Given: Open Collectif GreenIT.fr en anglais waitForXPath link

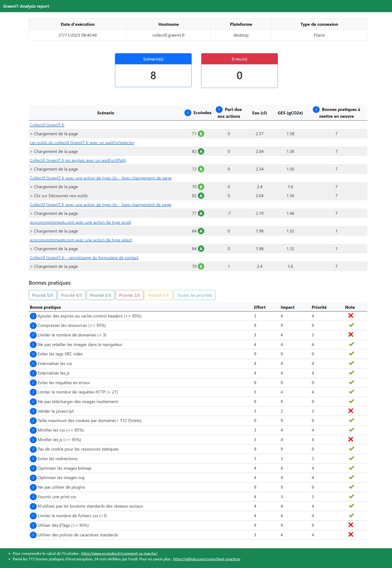Looking at the screenshot, I should coord(78,160).
